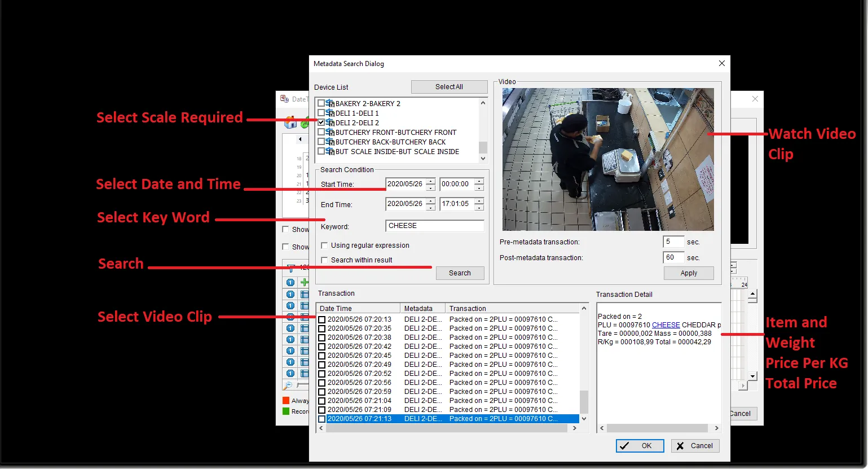Enable Search within result option
868x469 pixels.
pyautogui.click(x=324, y=260)
